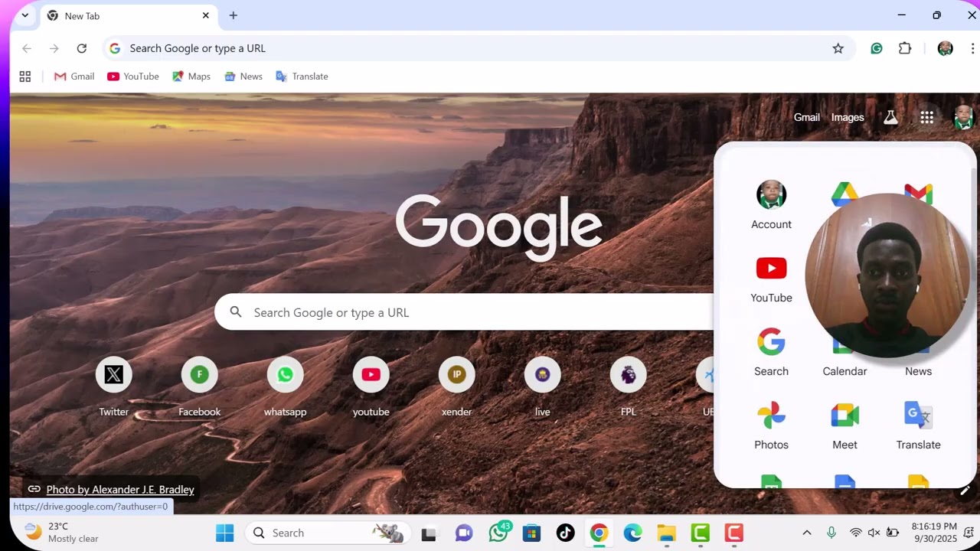Viewport: 980px width, 551px height.
Task: Open TikTok from the taskbar
Action: tap(565, 533)
